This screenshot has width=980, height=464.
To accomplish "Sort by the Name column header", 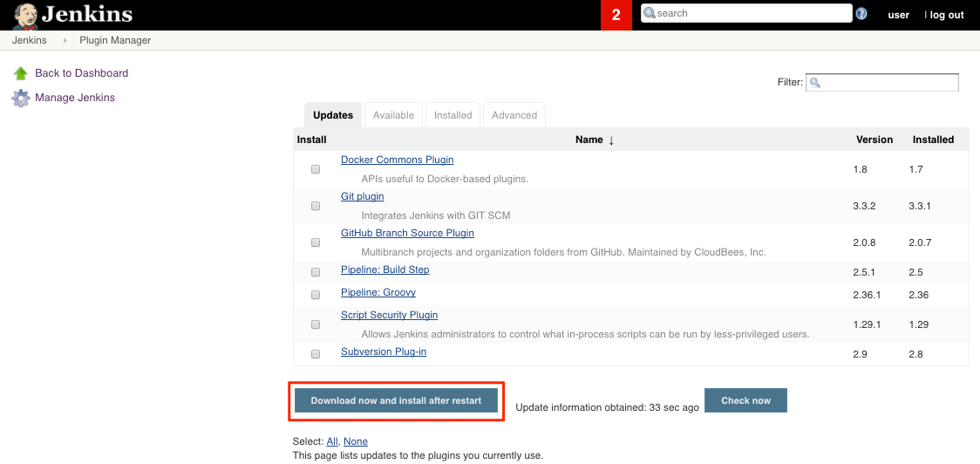I will (x=595, y=140).
